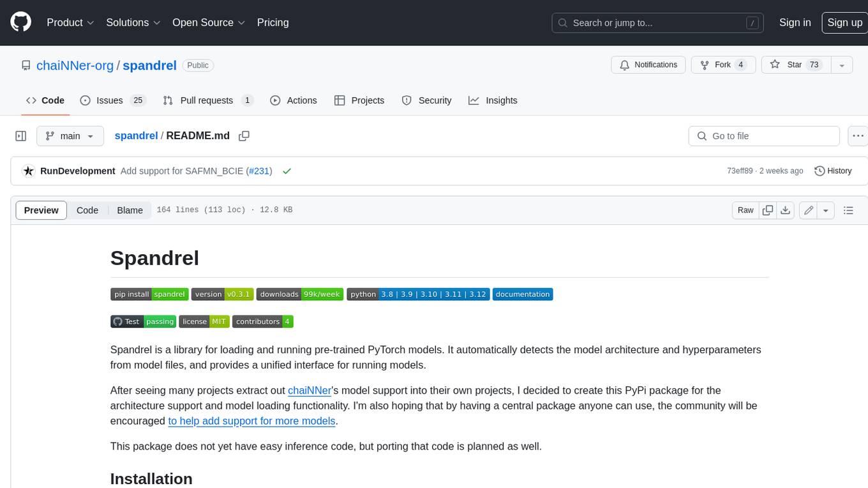
Task: Open RunDevelopment's avatar
Action: (28, 171)
